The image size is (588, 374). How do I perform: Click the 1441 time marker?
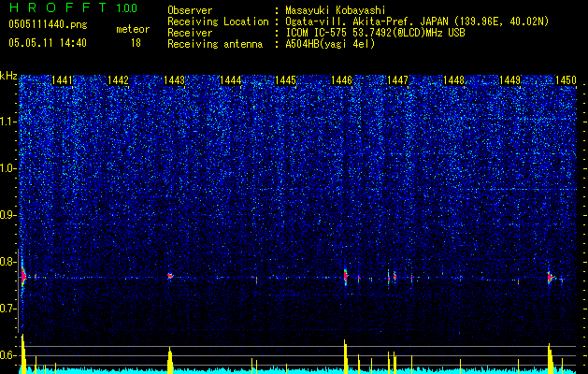click(x=62, y=80)
